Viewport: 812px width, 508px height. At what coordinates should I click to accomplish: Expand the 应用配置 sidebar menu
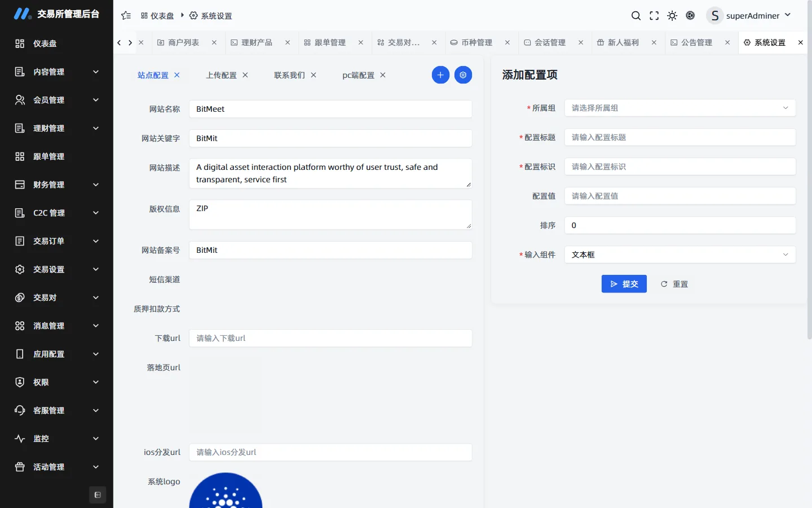click(56, 354)
